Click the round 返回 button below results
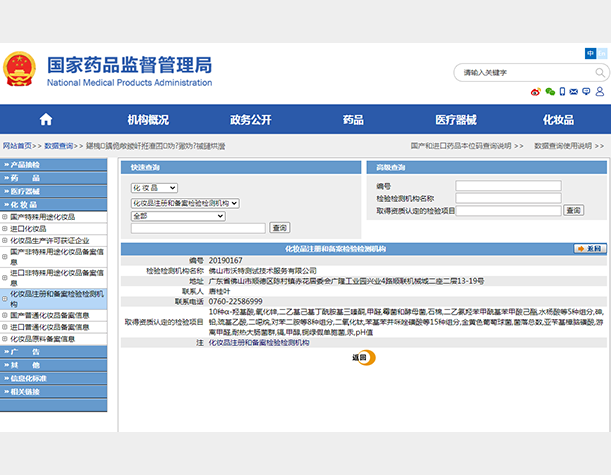 point(364,358)
